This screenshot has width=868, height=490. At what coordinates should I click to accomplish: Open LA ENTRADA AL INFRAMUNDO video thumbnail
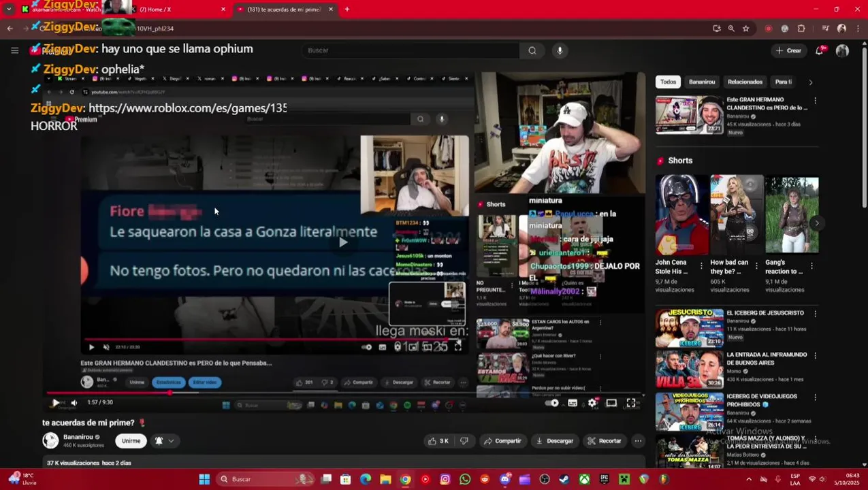[690, 370]
